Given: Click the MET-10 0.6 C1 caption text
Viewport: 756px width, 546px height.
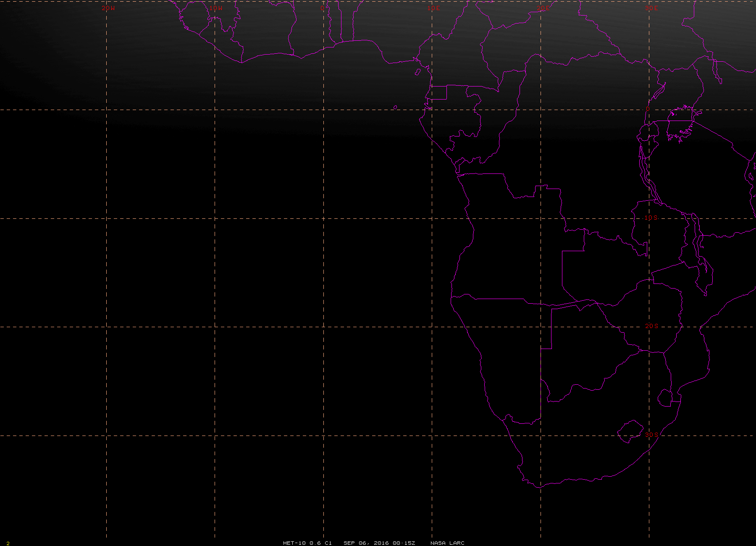Looking at the screenshot, I should (x=307, y=543).
